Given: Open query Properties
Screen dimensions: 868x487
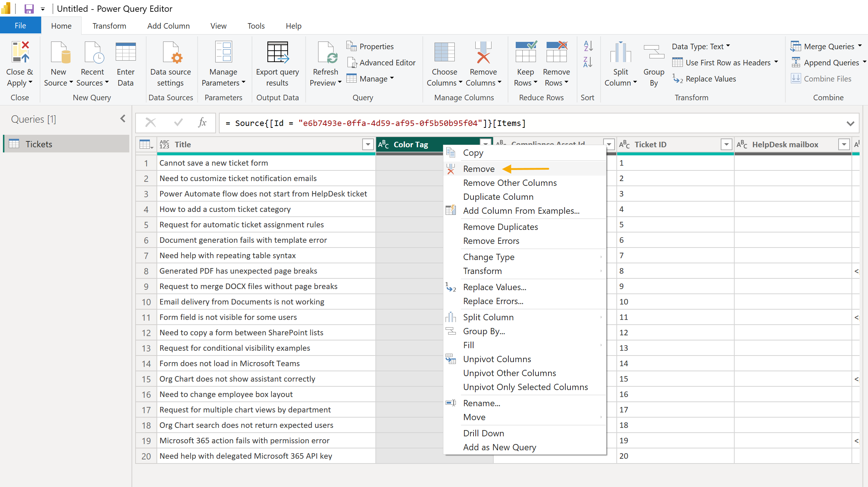Looking at the screenshot, I should tap(370, 46).
